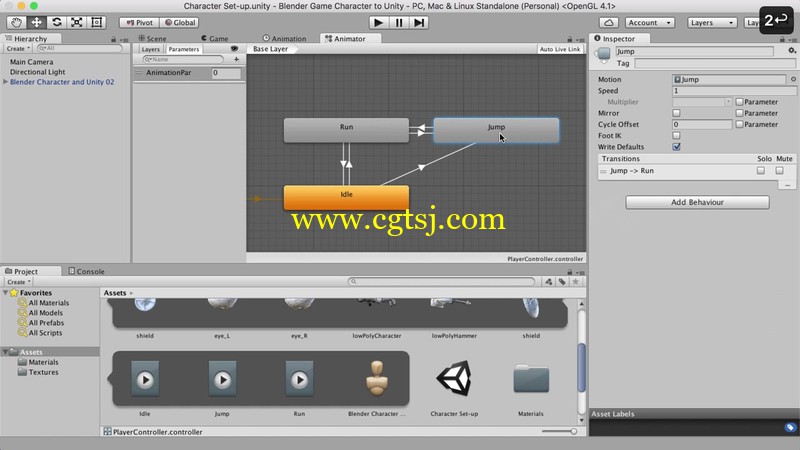Start Play mode
Screen dimensions: 800x450
click(x=379, y=22)
